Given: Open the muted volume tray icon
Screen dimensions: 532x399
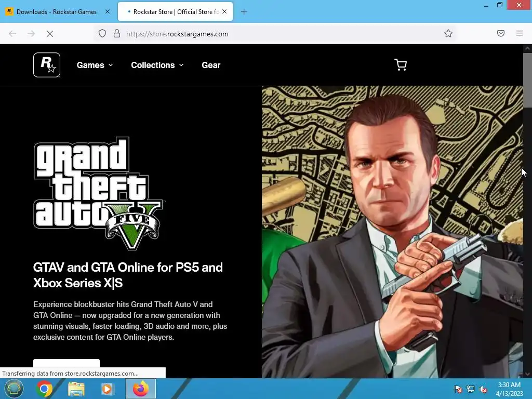Looking at the screenshot, I should [483, 389].
